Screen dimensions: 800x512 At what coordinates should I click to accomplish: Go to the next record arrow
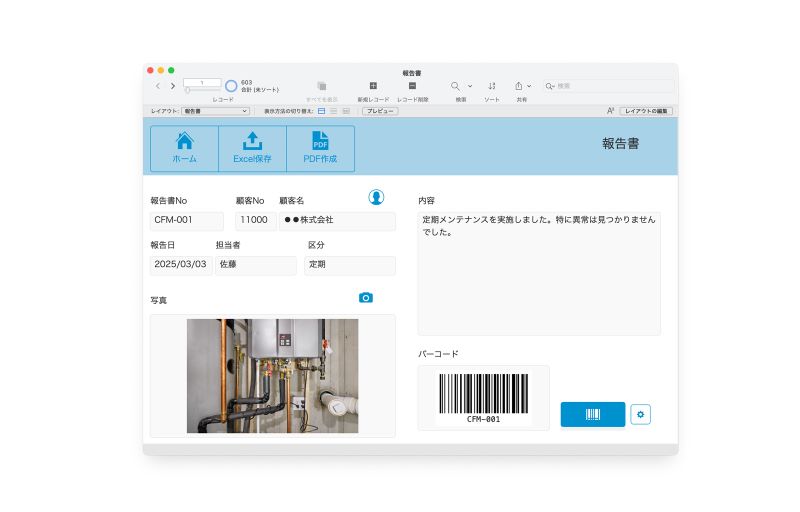coord(173,86)
